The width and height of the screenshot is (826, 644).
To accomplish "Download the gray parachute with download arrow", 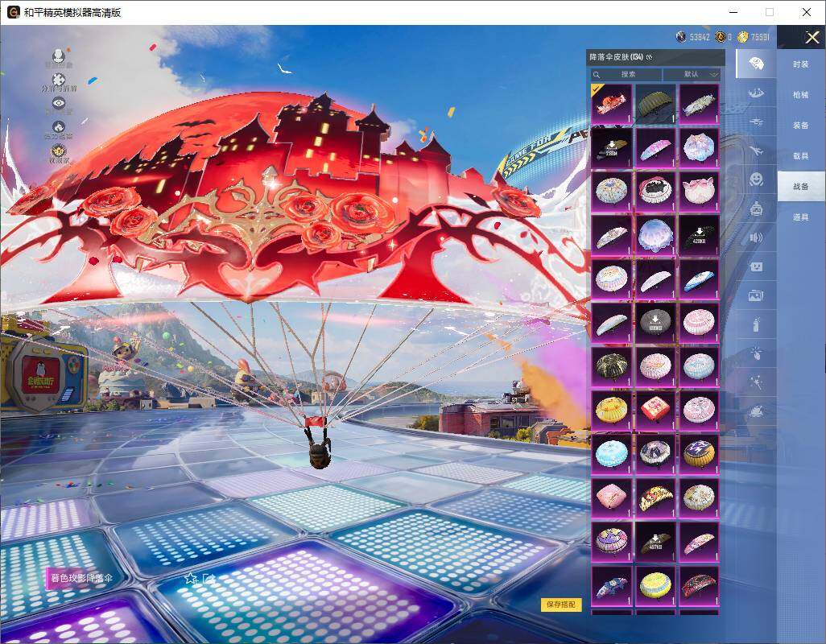I will pyautogui.click(x=655, y=323).
